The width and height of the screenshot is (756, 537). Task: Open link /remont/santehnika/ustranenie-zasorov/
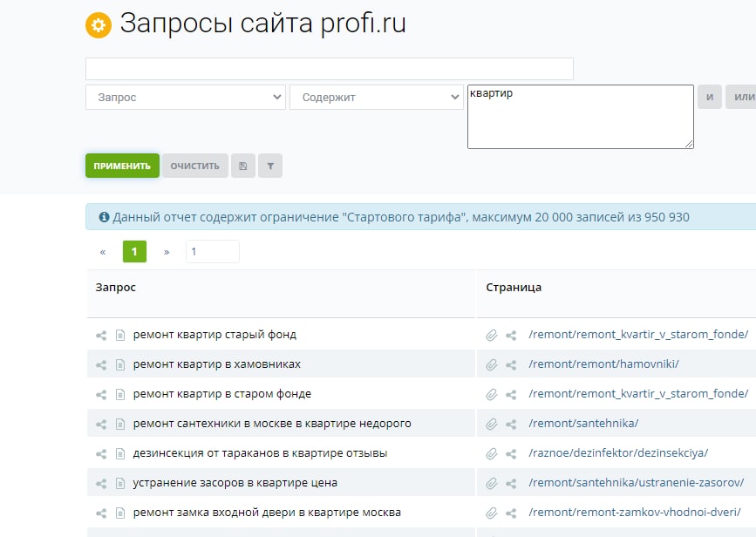(x=637, y=483)
